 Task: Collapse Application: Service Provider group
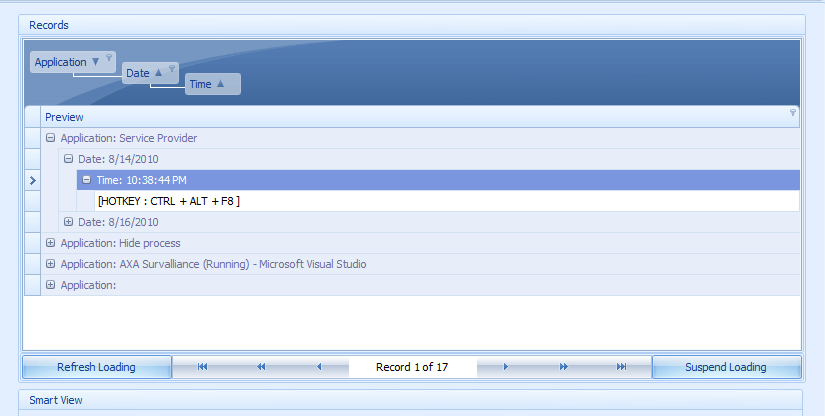click(50, 138)
